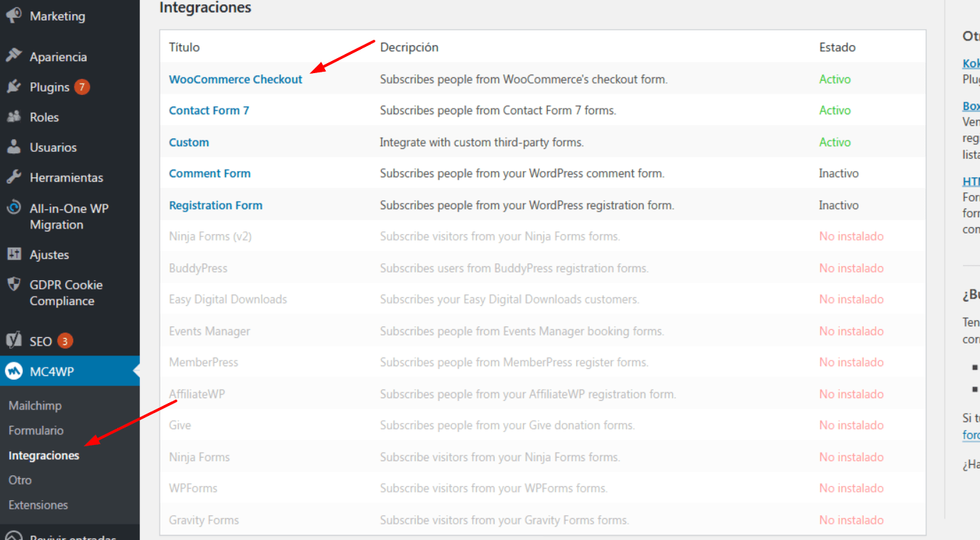Click description about WooCommerce's checkout form
980x540 pixels.
(524, 79)
